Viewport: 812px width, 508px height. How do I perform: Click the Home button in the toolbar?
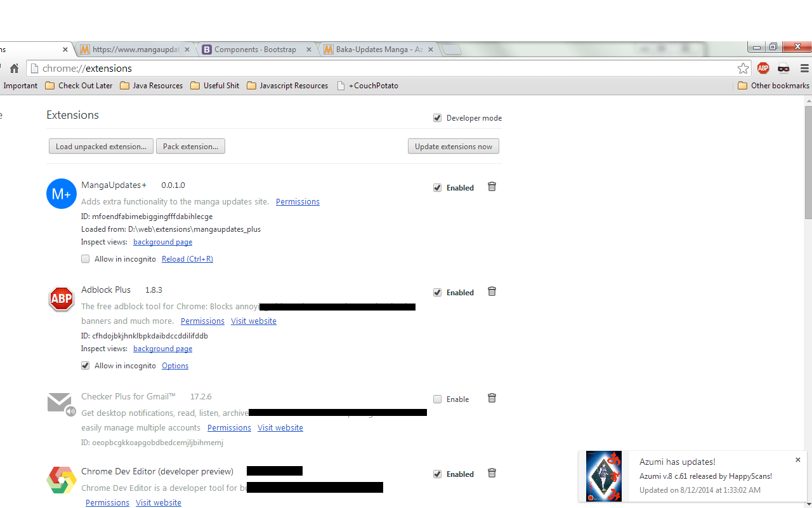click(14, 69)
